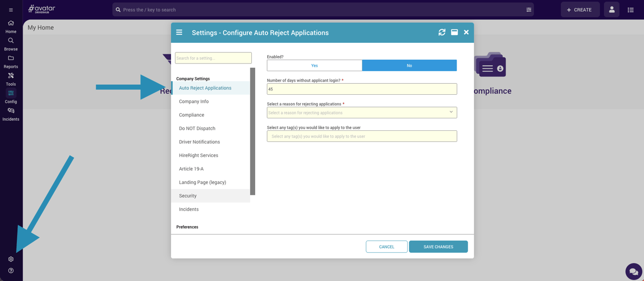Open the list icon in top right
The width and height of the screenshot is (644, 281).
(x=631, y=10)
